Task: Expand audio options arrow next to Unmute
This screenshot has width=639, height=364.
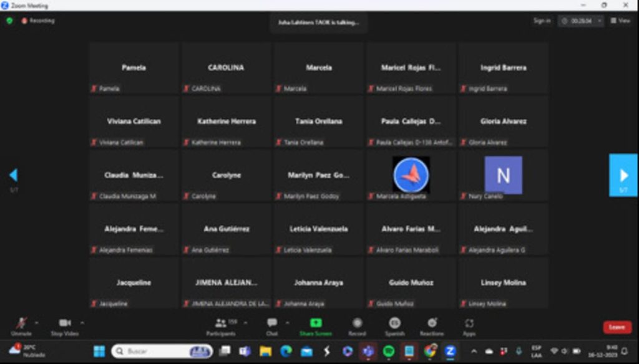Action: 36,323
